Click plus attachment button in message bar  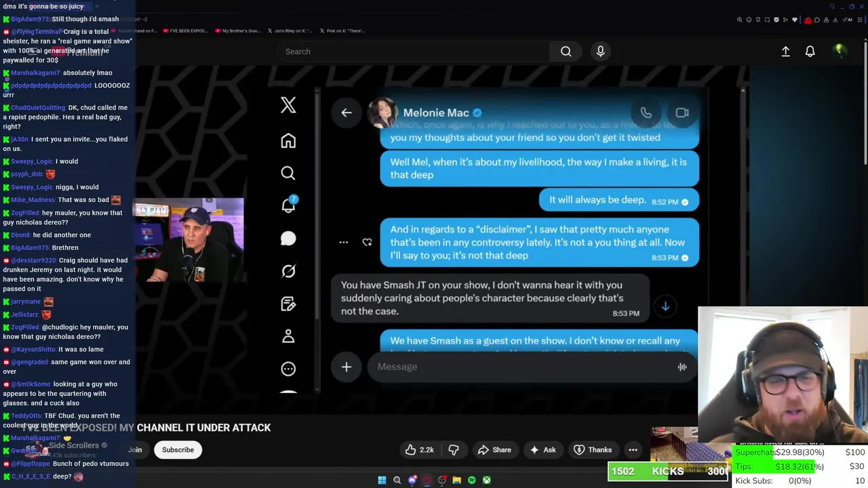pos(347,367)
